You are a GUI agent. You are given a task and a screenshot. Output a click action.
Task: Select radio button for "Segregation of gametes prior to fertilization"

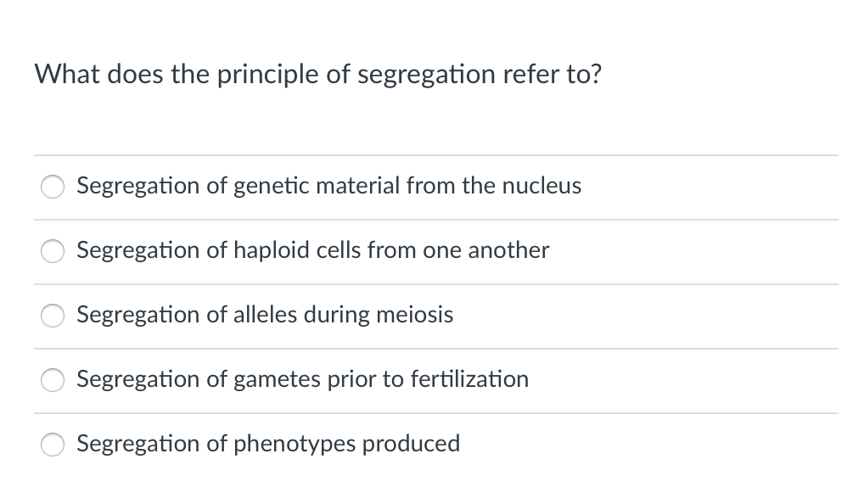[53, 380]
